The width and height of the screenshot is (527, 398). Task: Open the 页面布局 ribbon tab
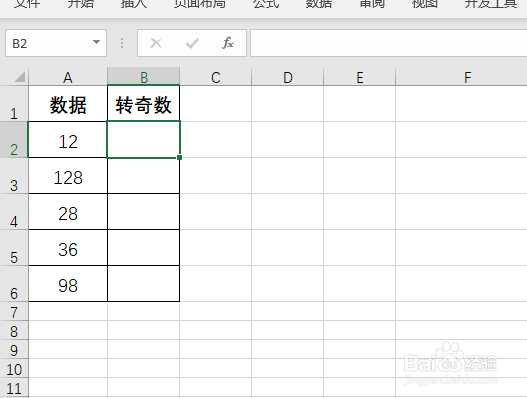(200, 4)
